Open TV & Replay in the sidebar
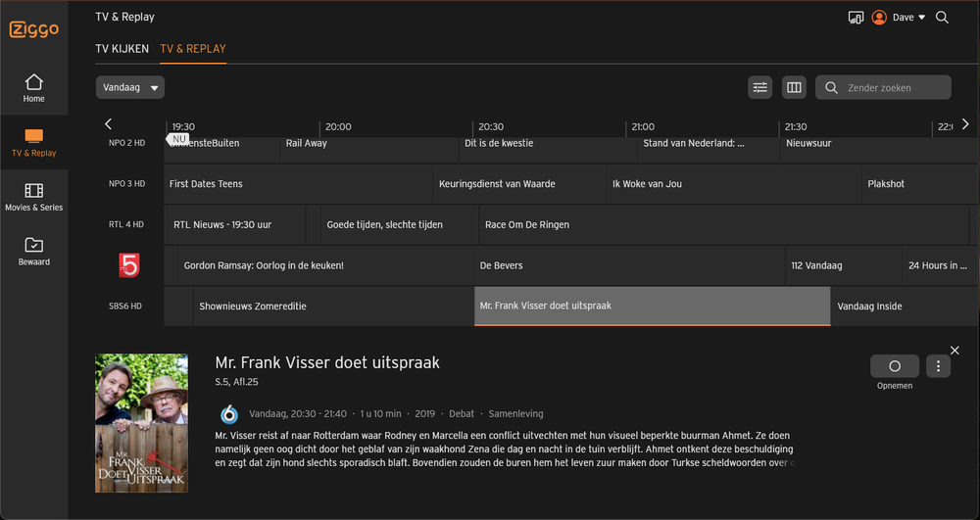 point(33,142)
